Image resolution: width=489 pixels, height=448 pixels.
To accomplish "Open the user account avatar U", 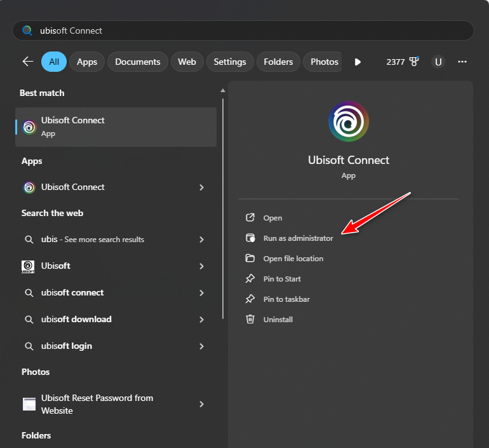I will [x=438, y=62].
